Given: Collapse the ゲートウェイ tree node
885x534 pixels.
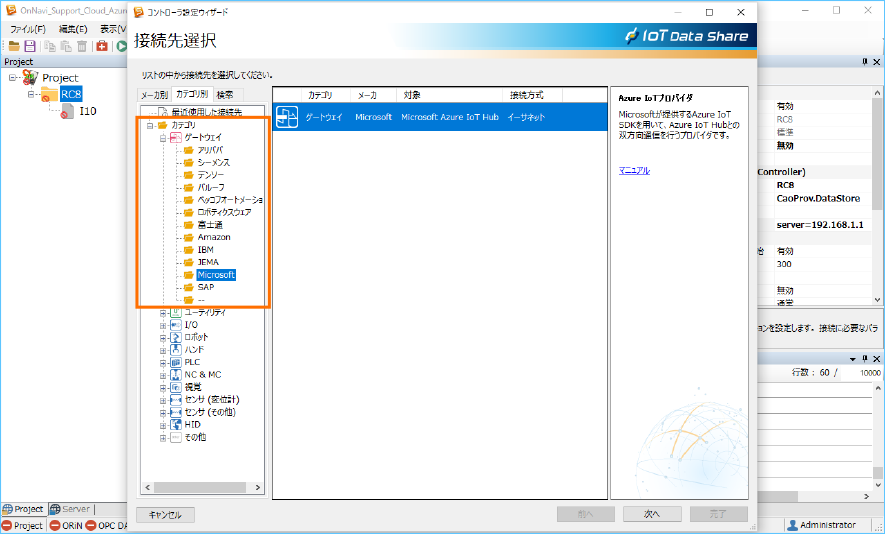Looking at the screenshot, I should [x=163, y=138].
